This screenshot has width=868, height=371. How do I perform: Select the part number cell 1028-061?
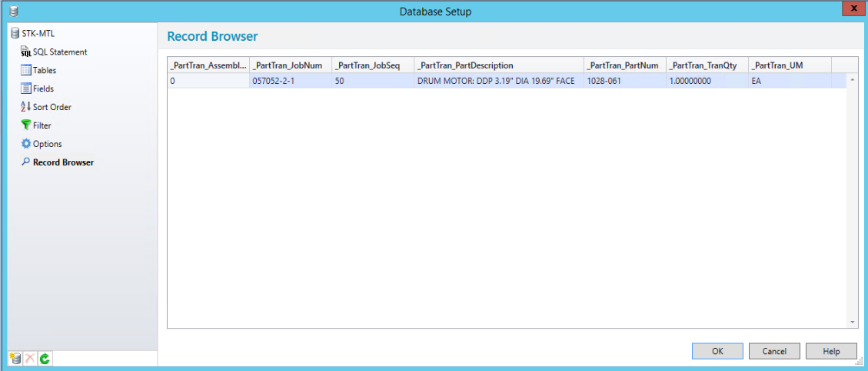click(x=625, y=80)
